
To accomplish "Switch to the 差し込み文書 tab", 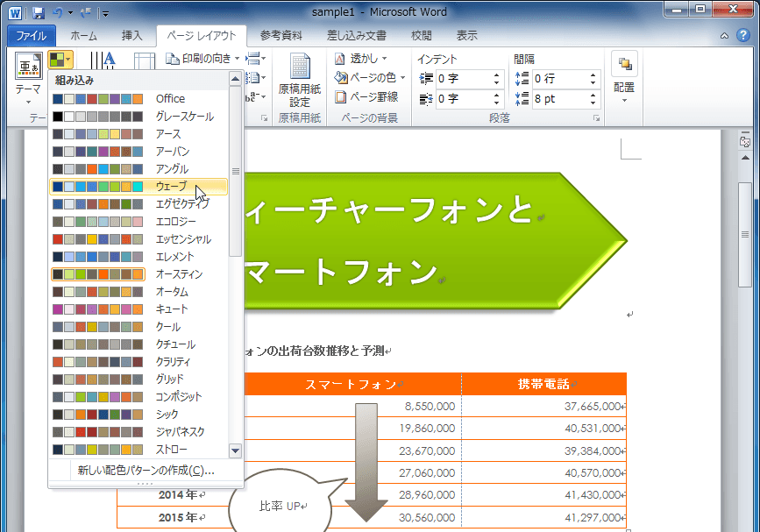I will tap(356, 36).
